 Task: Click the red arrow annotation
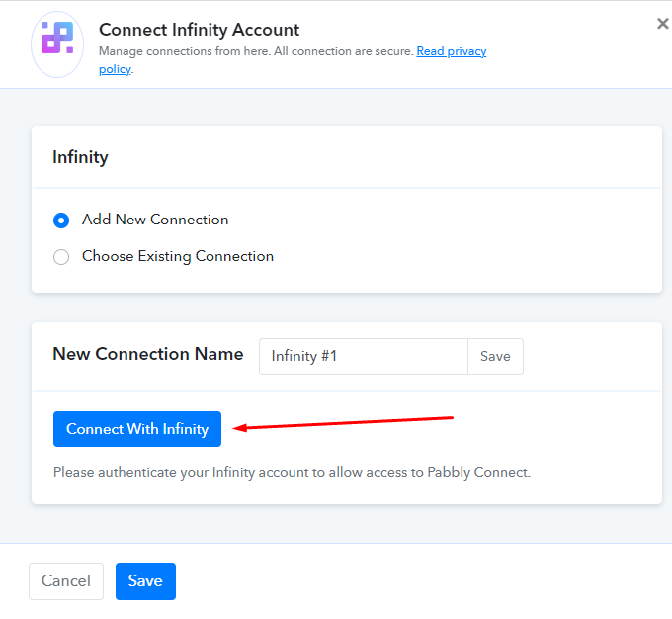tap(343, 422)
